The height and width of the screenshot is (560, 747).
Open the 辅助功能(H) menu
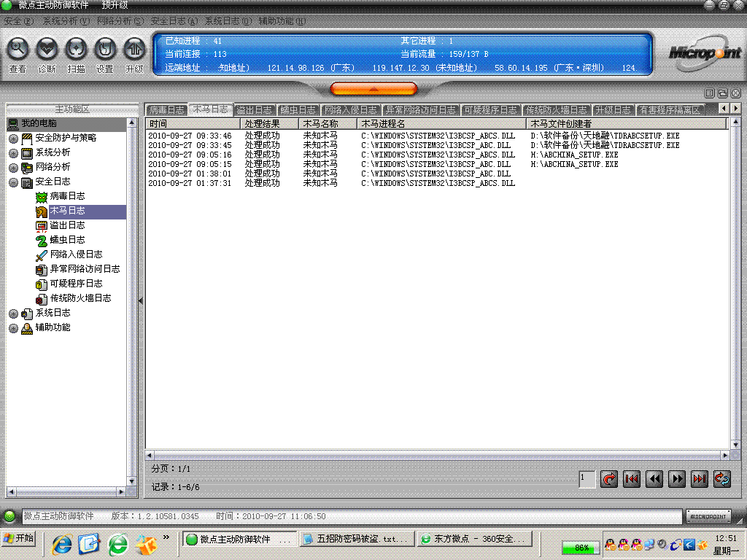282,21
